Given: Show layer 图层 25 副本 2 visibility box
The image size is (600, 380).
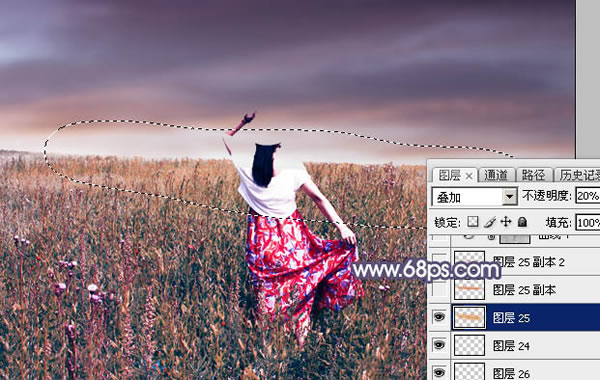Looking at the screenshot, I should [439, 261].
